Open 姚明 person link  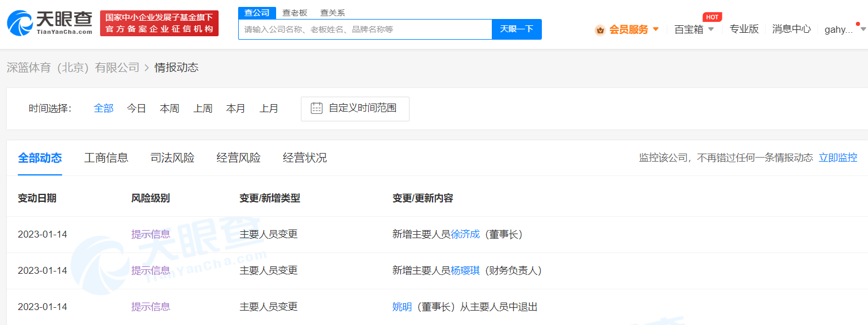point(402,307)
